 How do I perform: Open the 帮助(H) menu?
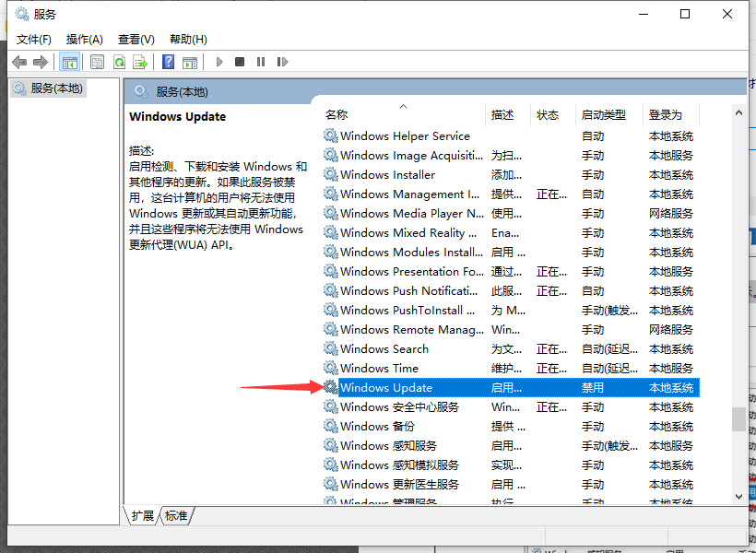188,40
